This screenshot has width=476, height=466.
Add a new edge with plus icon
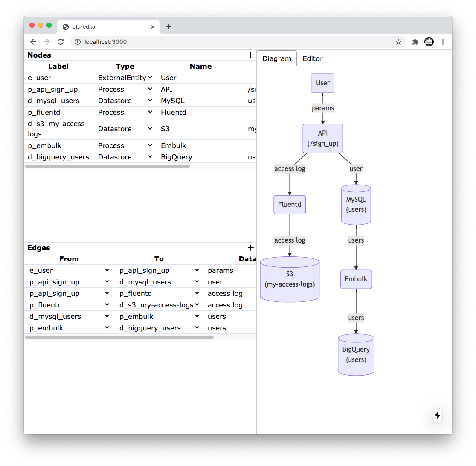(251, 248)
